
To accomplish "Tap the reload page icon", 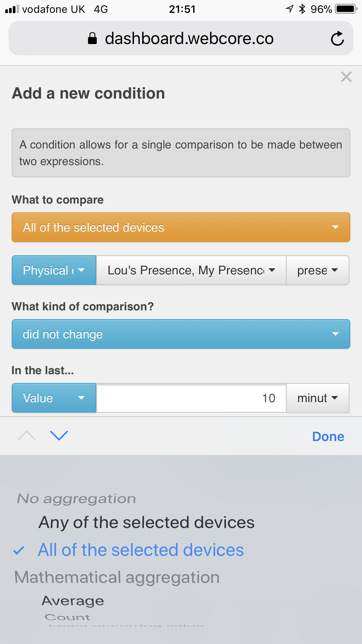I will (338, 38).
